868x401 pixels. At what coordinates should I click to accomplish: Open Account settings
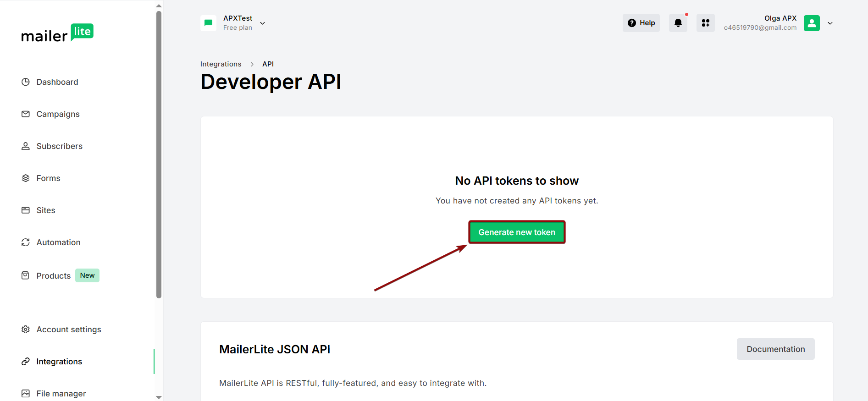(69, 330)
